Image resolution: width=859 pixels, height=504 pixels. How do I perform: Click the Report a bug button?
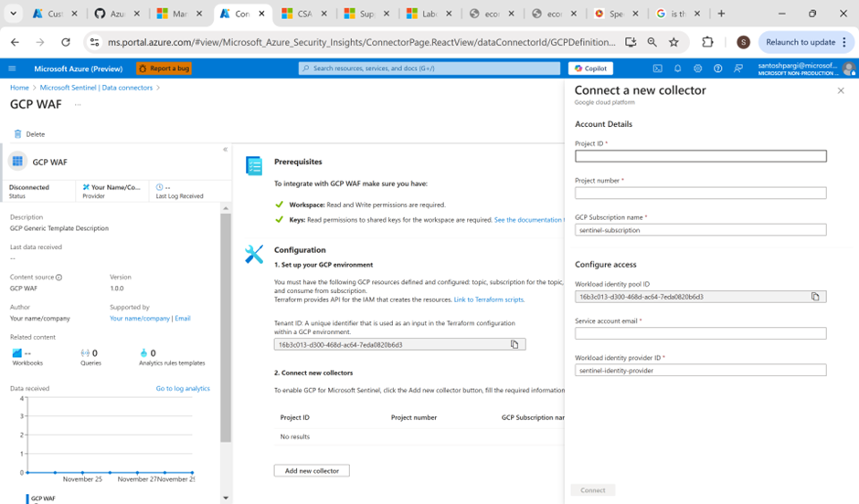164,68
